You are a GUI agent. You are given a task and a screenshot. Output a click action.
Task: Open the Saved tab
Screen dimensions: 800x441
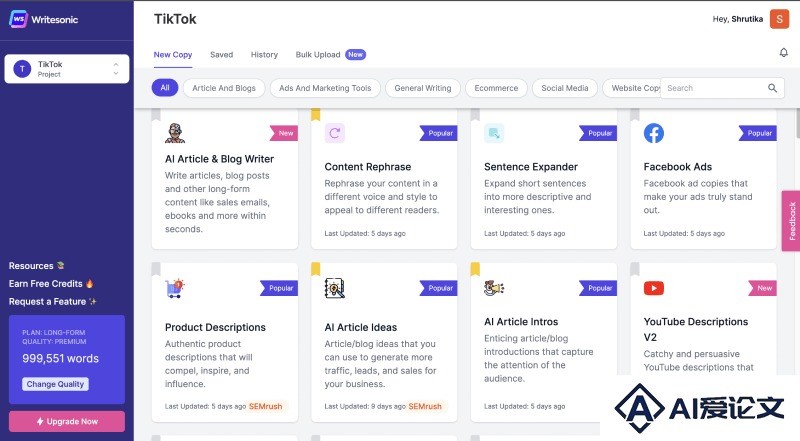click(x=221, y=55)
